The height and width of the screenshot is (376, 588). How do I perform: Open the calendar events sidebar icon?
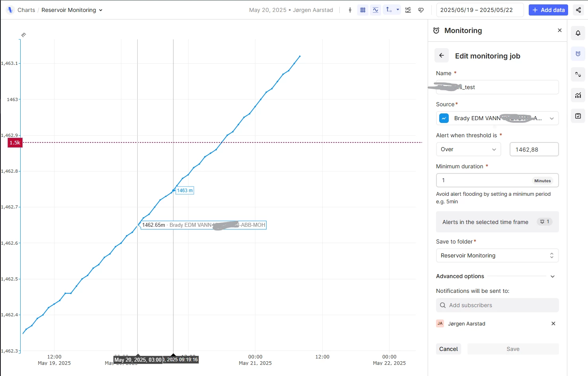[x=578, y=116]
